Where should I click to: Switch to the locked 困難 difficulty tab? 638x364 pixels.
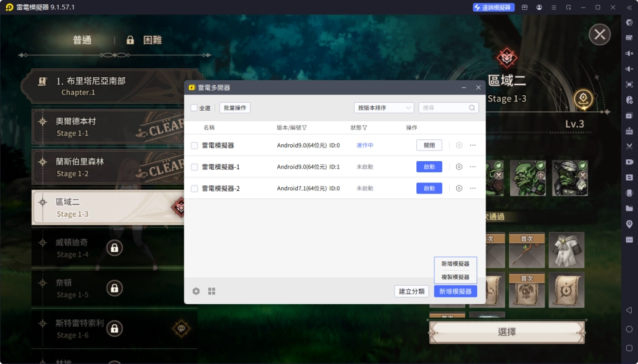click(x=145, y=40)
